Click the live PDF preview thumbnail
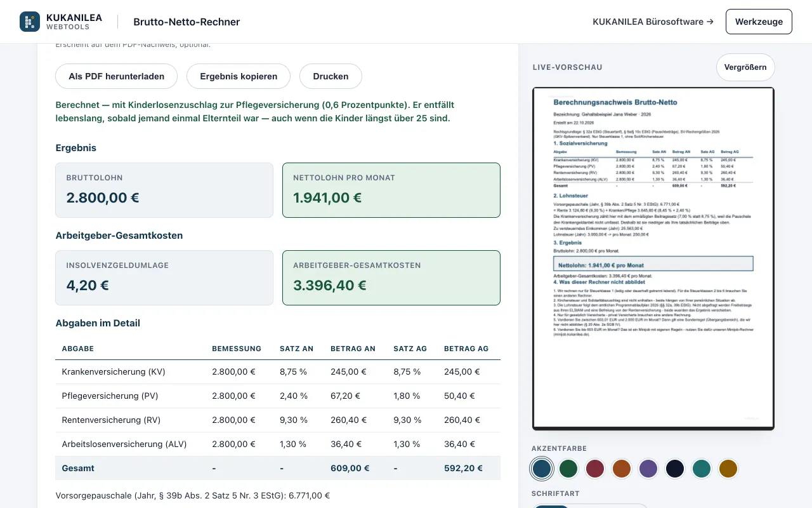This screenshot has height=508, width=812. (653, 258)
